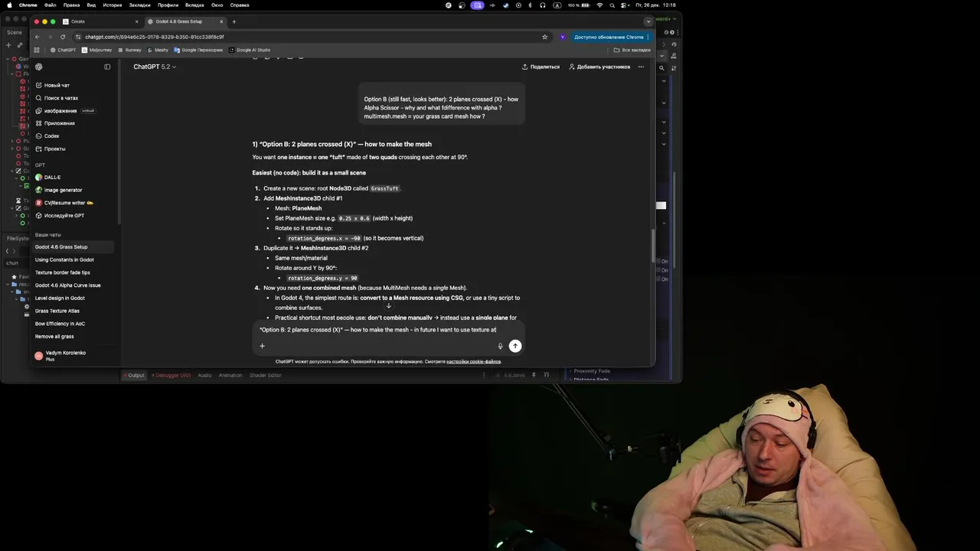Image resolution: width=980 pixels, height=551 pixels.
Task: Open Chrome apps grid icon in bookmarks bar
Action: pyautogui.click(x=37, y=50)
